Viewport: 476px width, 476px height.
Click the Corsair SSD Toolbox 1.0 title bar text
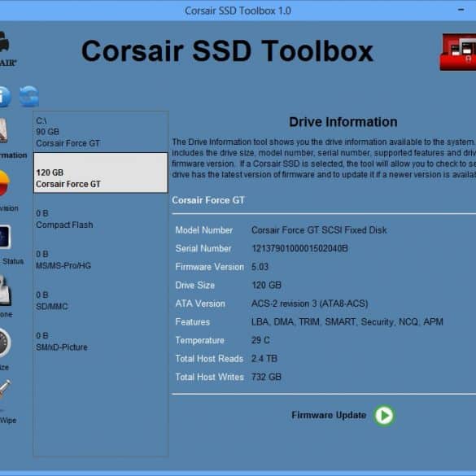(238, 11)
